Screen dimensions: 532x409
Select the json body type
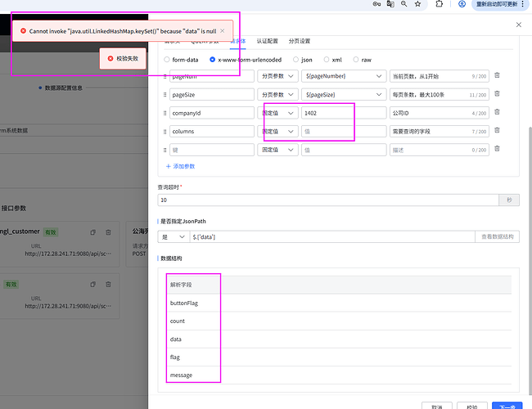pos(295,60)
